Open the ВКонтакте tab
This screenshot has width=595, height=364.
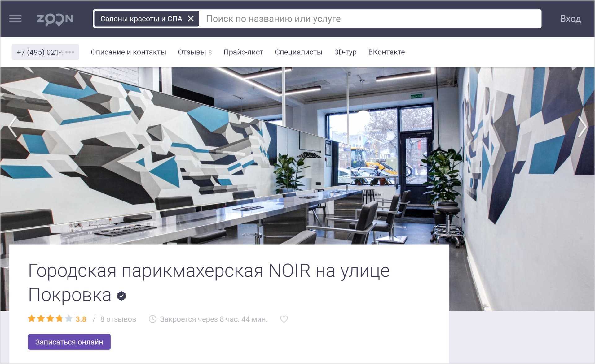pos(386,52)
